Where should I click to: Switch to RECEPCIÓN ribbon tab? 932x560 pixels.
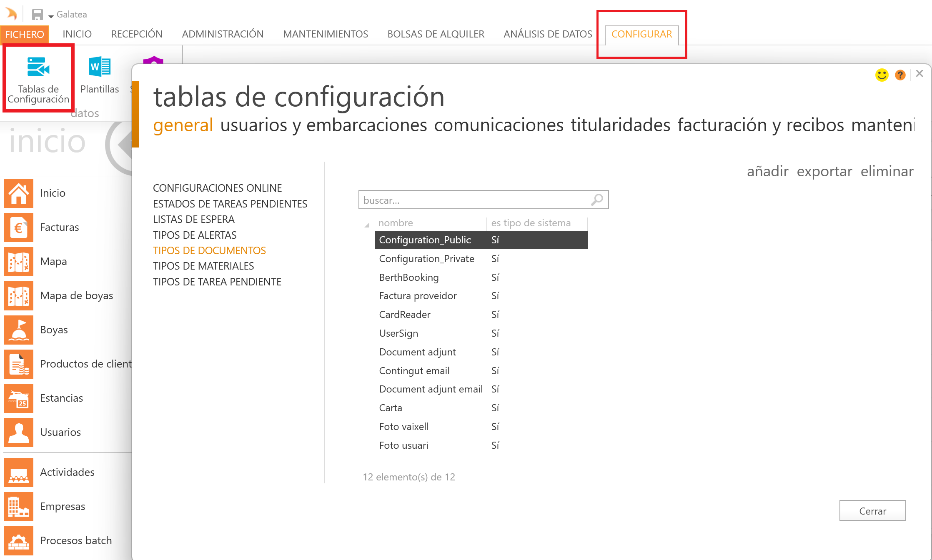click(x=137, y=34)
